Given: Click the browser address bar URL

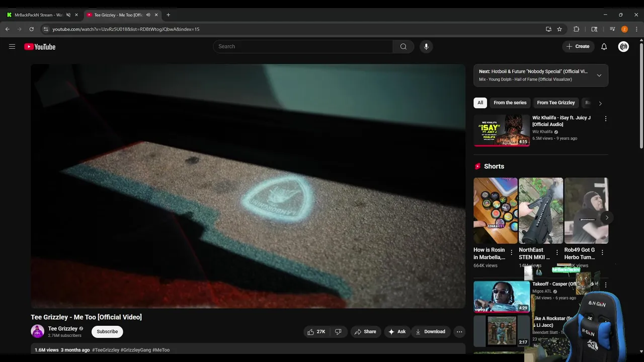Looking at the screenshot, I should click(126, 29).
